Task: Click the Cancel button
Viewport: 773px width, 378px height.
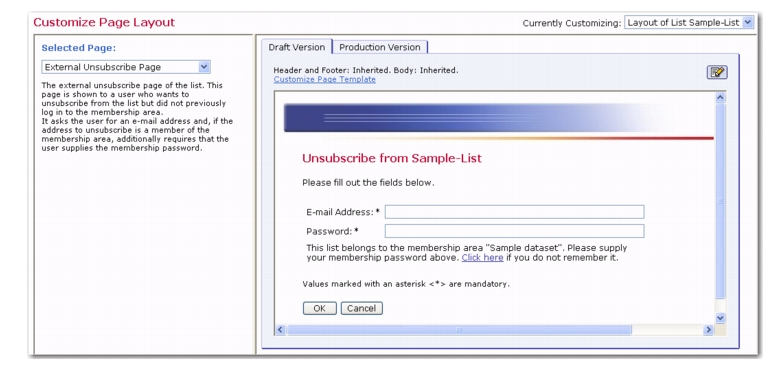Action: pos(361,309)
